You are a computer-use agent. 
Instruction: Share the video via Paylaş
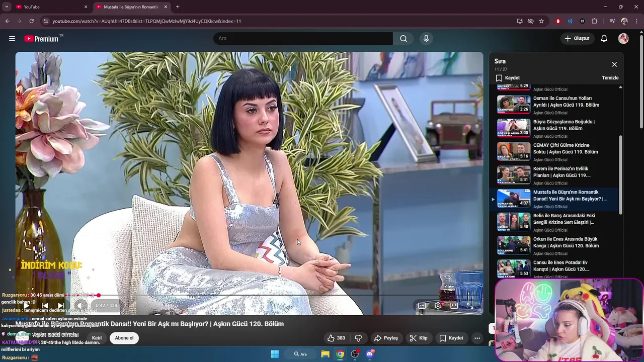[x=386, y=338]
